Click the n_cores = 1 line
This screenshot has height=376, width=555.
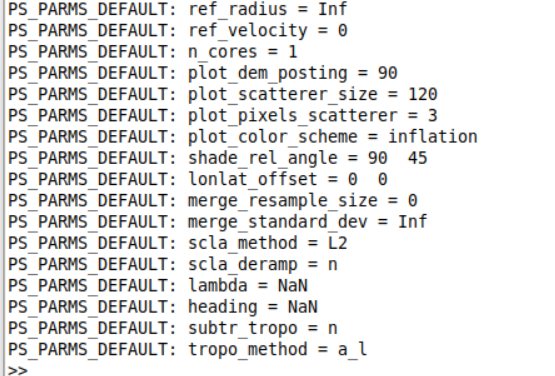click(153, 51)
